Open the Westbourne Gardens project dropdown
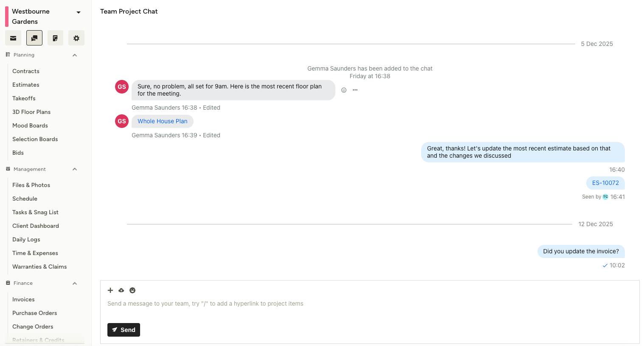This screenshot has height=346, width=644. pos(79,12)
